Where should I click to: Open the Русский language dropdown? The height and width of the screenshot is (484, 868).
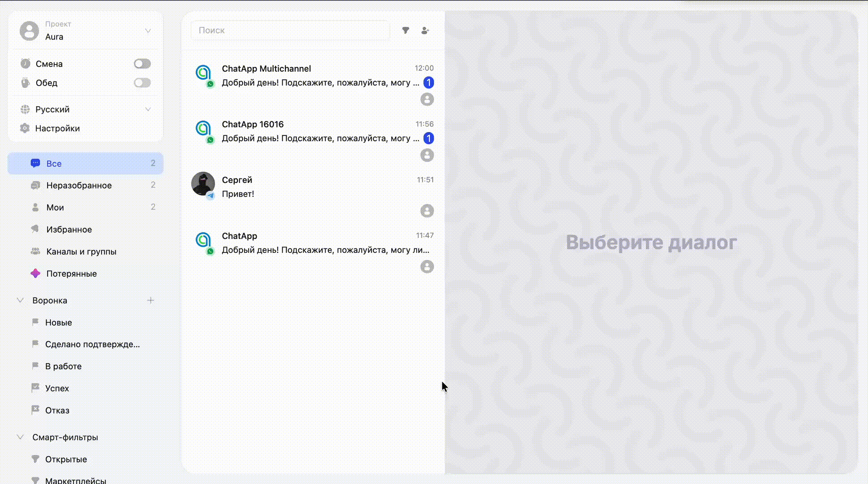148,109
